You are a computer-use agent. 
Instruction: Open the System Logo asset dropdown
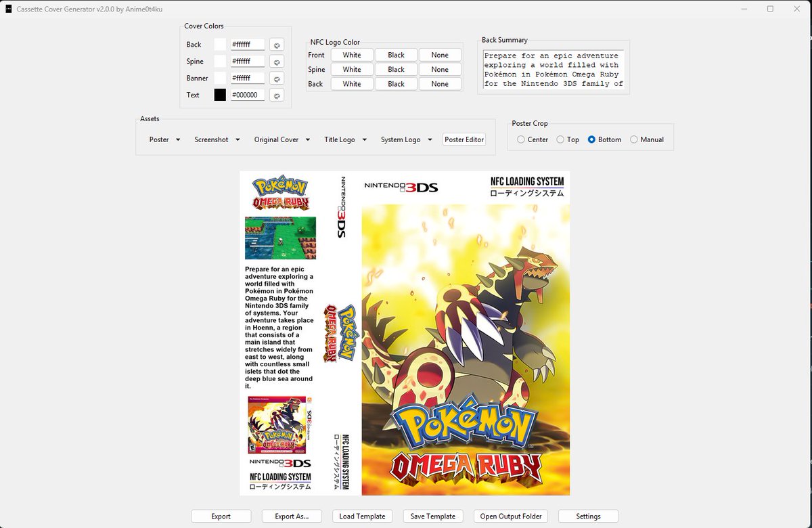407,139
